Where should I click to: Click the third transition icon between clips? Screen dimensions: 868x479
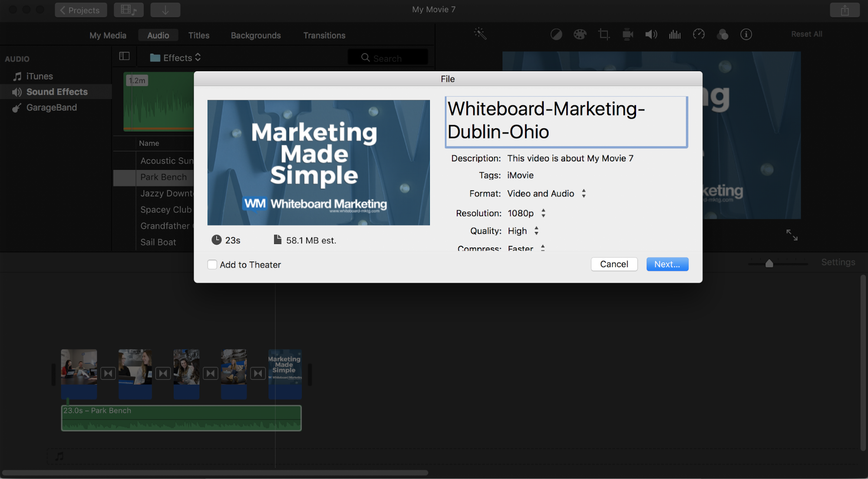(x=210, y=373)
